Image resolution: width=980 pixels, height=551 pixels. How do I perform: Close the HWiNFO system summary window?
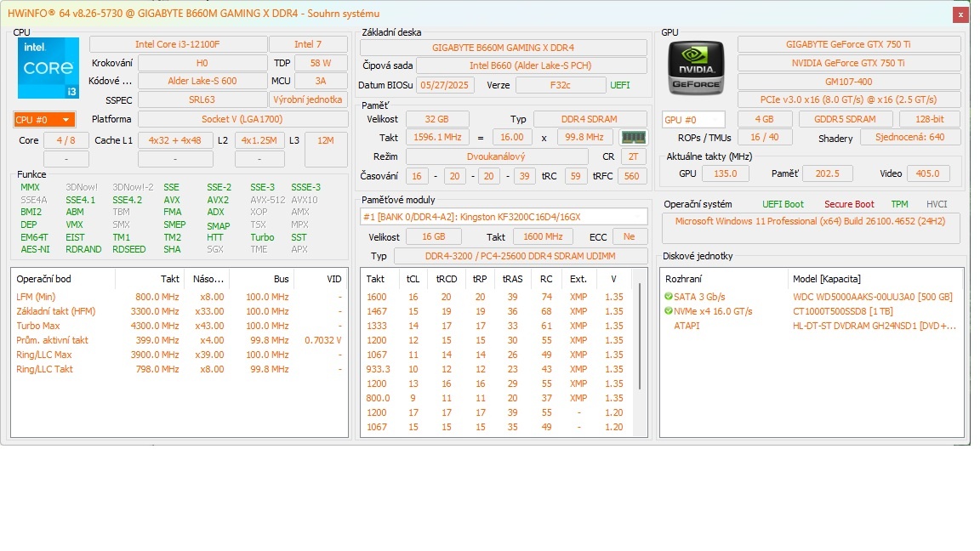(x=960, y=14)
